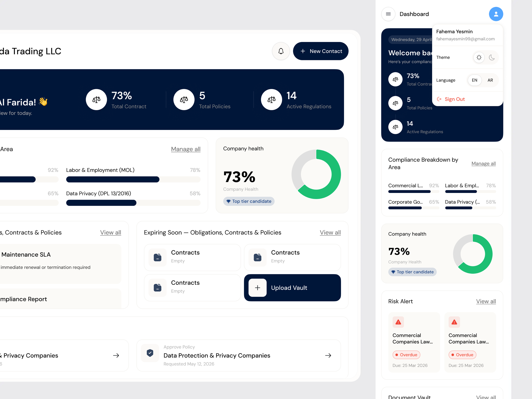Screen dimensions: 532x399
Task: Open Data Protection policy via right arrow
Action: [328, 355]
